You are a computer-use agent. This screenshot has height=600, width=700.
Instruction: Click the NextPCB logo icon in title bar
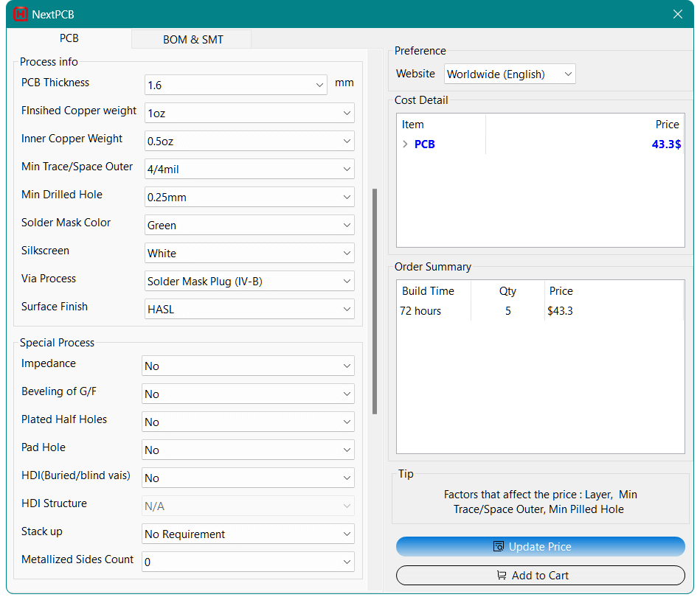click(x=20, y=14)
